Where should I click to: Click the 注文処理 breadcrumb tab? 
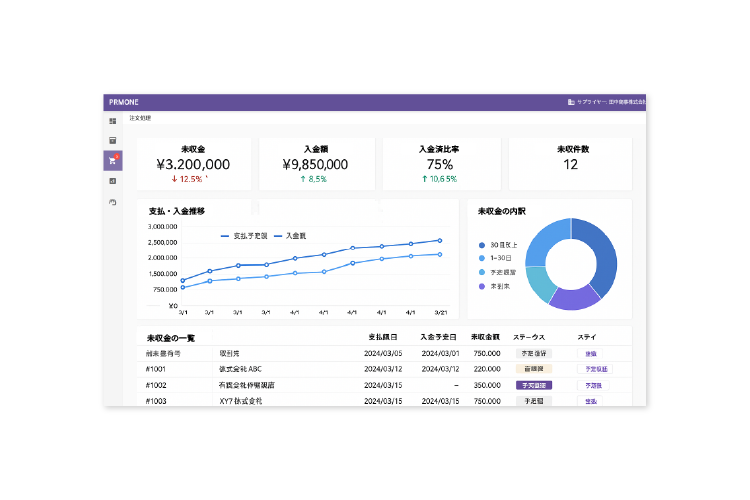coord(127,118)
